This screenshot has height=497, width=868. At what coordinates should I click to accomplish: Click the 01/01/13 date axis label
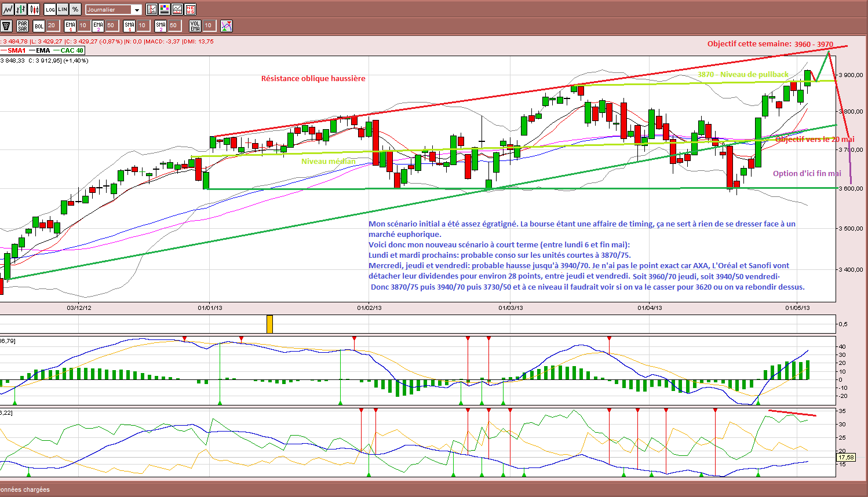tap(210, 308)
